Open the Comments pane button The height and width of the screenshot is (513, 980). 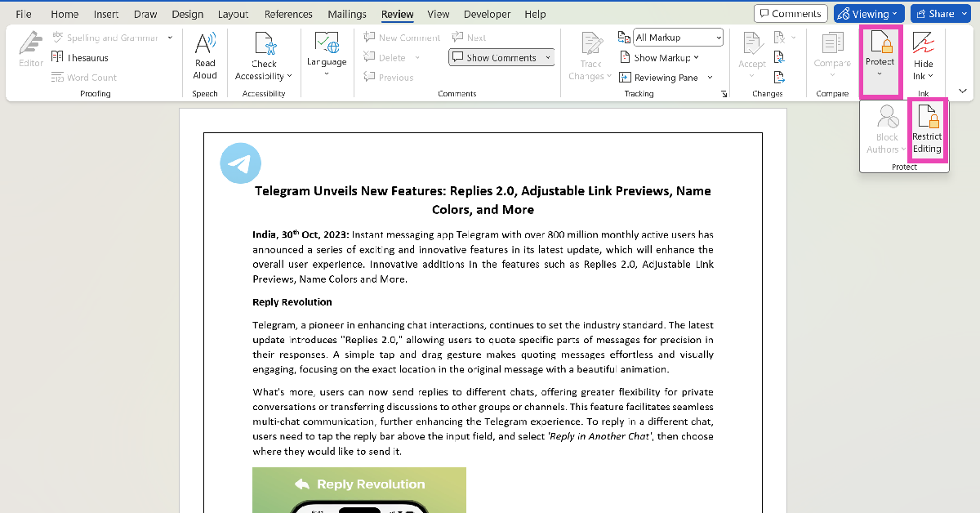pyautogui.click(x=791, y=14)
